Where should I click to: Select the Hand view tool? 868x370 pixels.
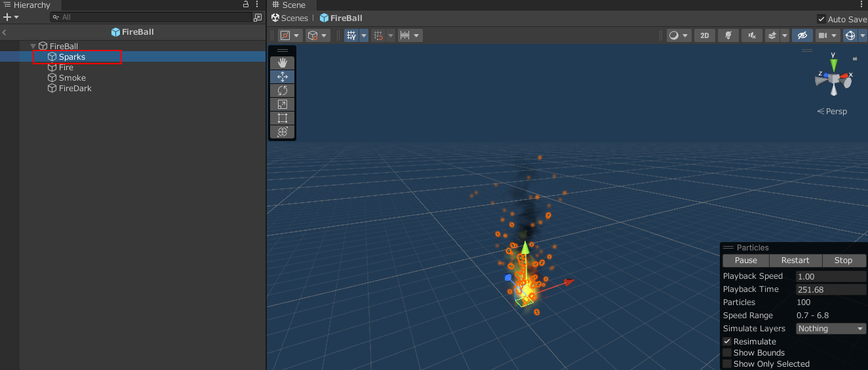[283, 63]
